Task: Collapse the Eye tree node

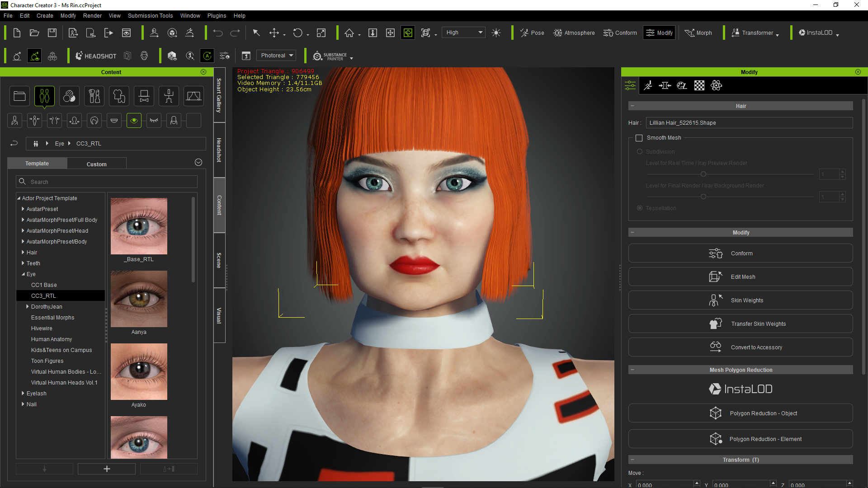Action: click(23, 274)
